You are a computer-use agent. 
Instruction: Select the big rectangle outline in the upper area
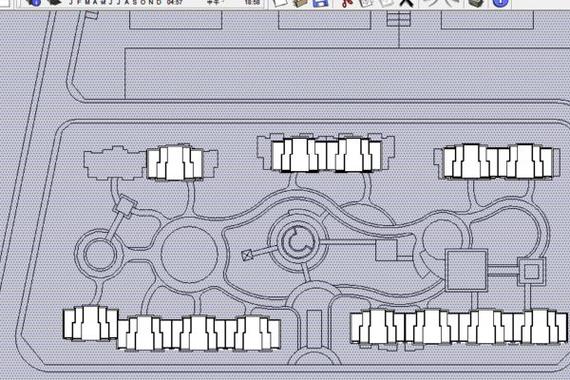[x=347, y=73]
